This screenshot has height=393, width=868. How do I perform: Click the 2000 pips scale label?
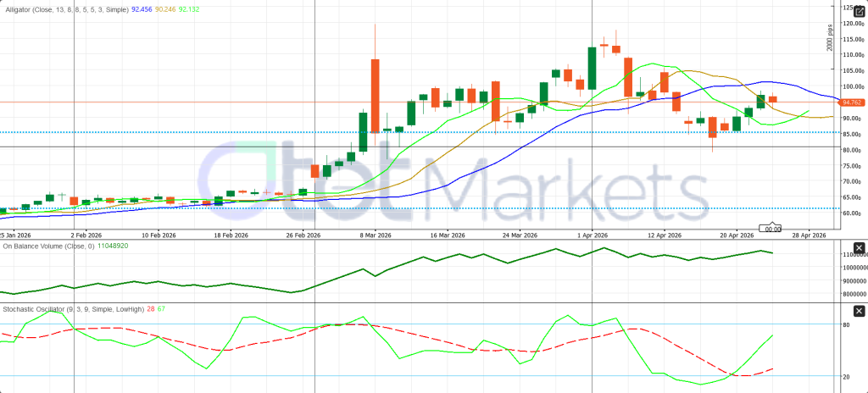[830, 38]
